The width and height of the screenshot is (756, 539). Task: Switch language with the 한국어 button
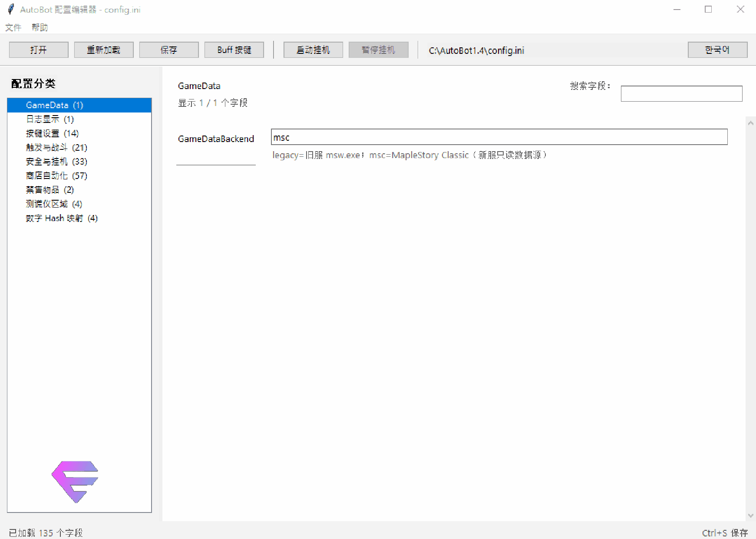click(x=717, y=50)
